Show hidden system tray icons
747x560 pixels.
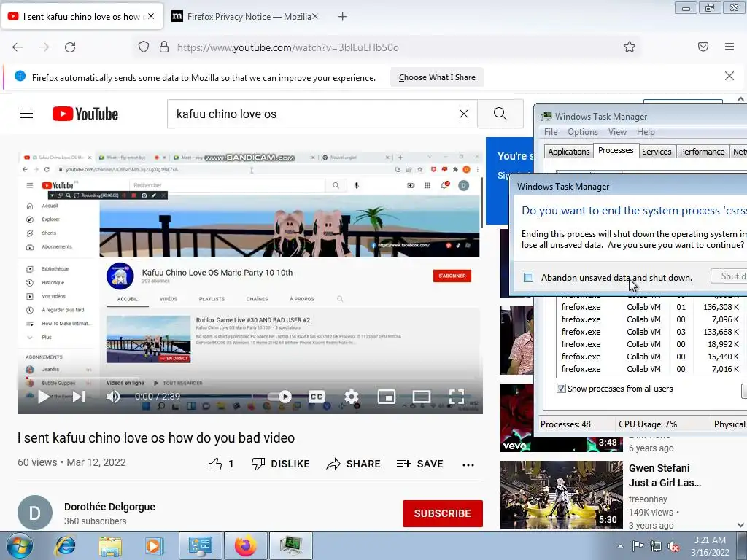point(620,546)
